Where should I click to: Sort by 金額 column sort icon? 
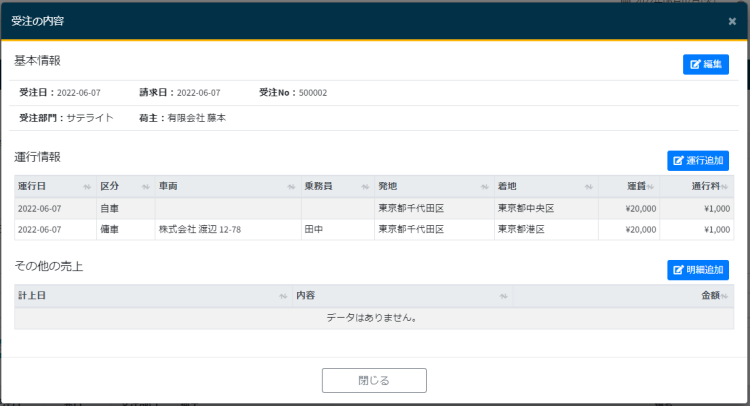click(x=727, y=296)
